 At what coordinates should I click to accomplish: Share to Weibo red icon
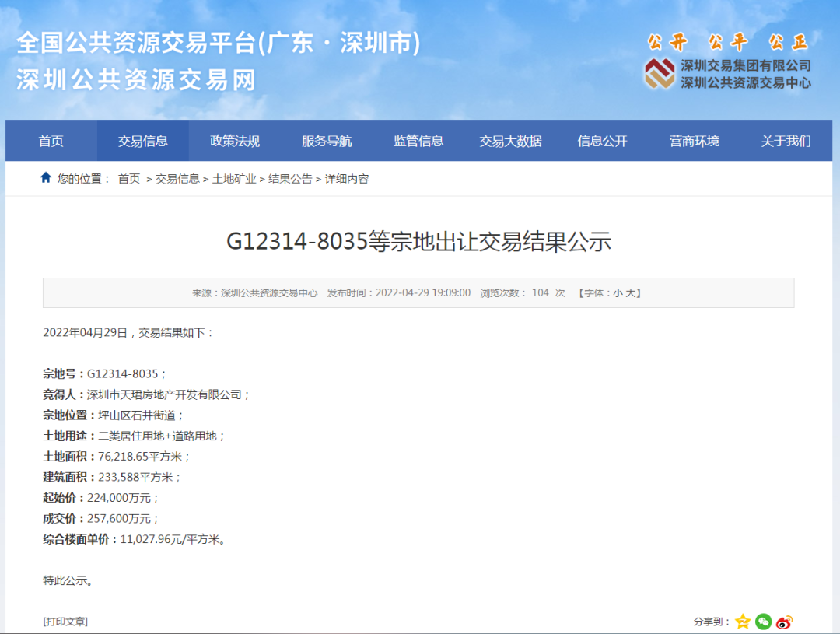click(784, 622)
